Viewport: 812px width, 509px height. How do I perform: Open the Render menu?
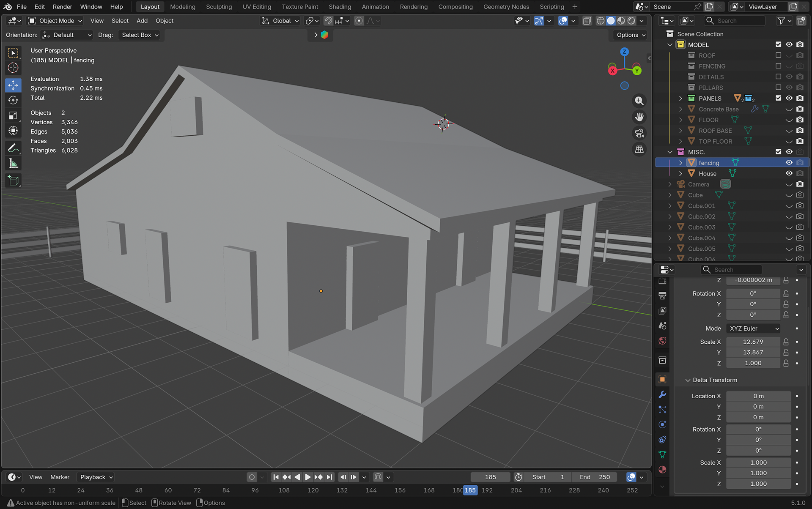coord(62,7)
